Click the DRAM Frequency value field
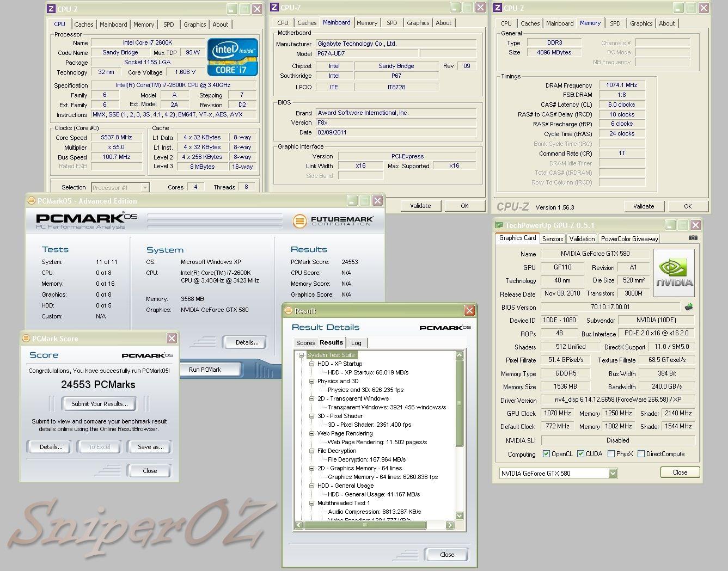The width and height of the screenshot is (728, 571). tap(621, 85)
